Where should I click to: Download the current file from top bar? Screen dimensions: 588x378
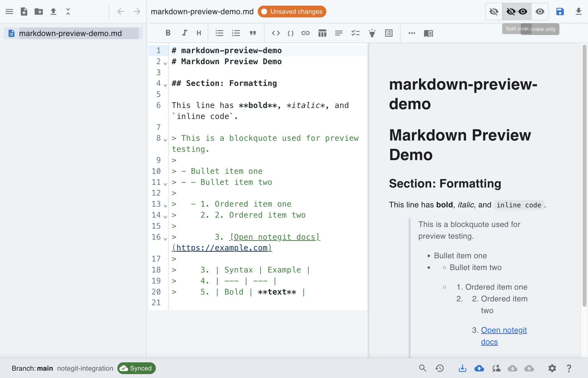(x=579, y=12)
